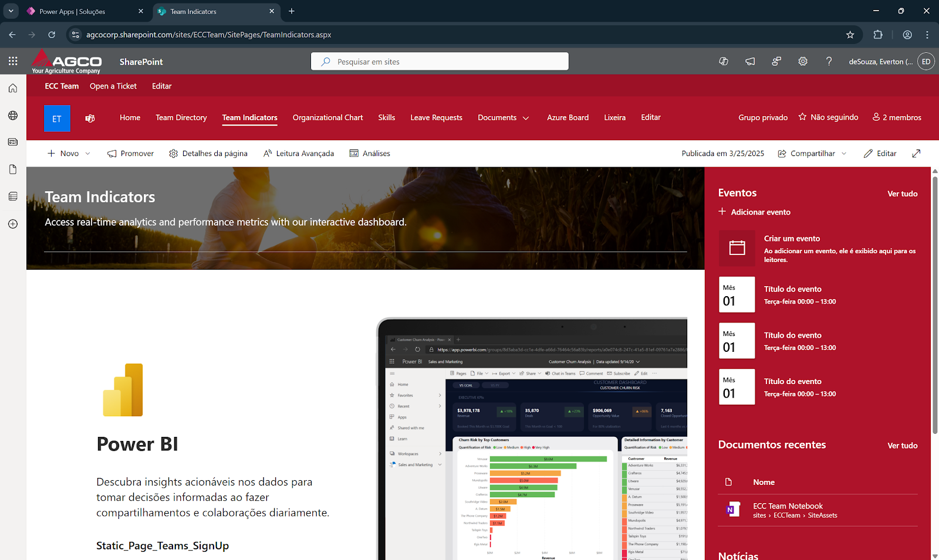
Task: Open the network connections header icon
Action: tap(776, 61)
